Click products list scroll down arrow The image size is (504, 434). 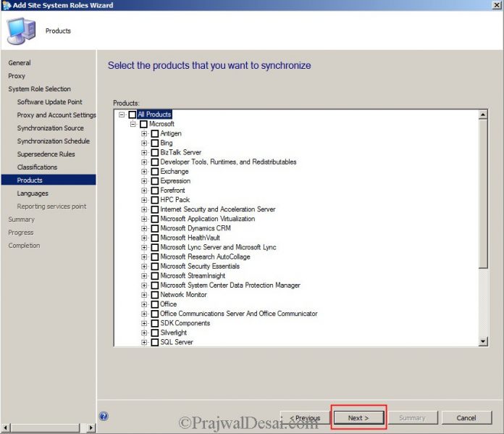coord(483,341)
